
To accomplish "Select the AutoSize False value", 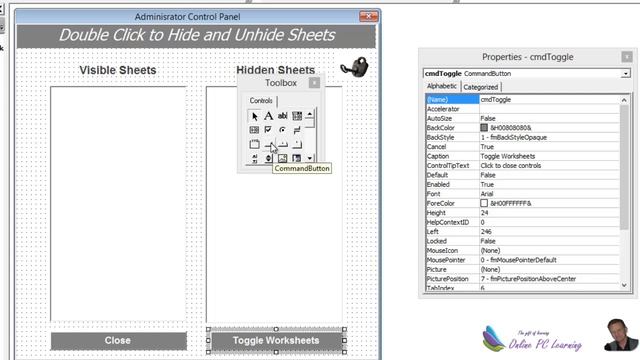I will pos(549,118).
